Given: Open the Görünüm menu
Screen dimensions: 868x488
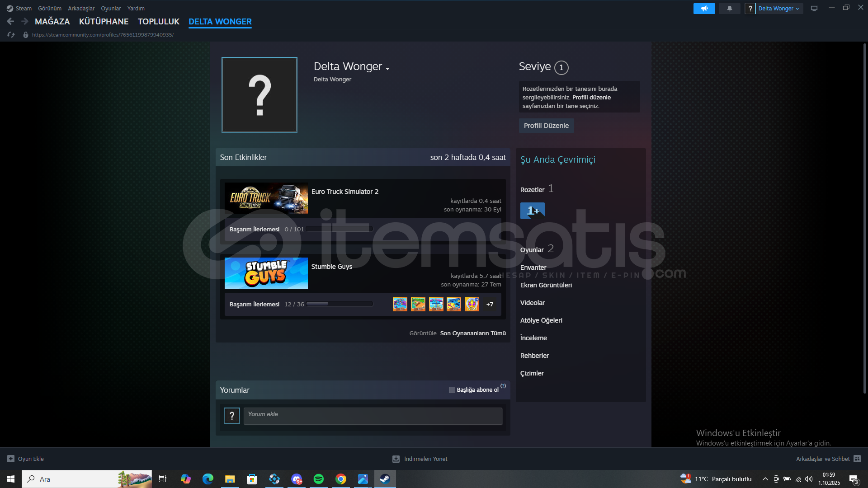Looking at the screenshot, I should (x=50, y=9).
